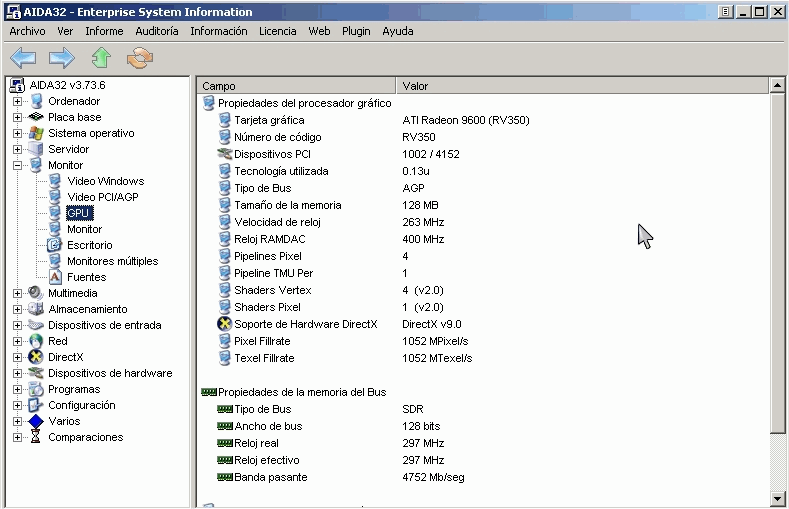Collapse the Monitor tree node
This screenshot has height=509, width=789.
click(18, 165)
